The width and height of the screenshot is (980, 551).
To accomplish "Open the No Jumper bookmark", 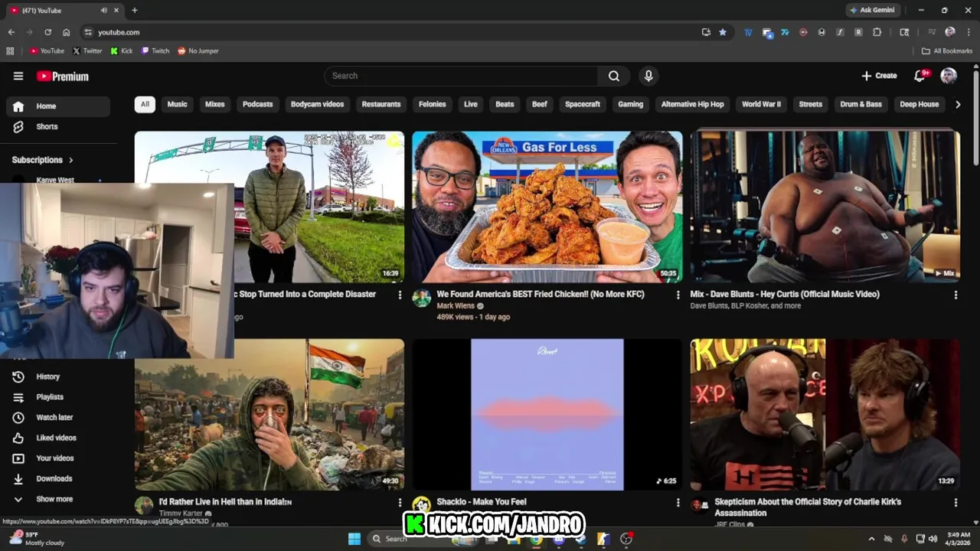I will [198, 51].
